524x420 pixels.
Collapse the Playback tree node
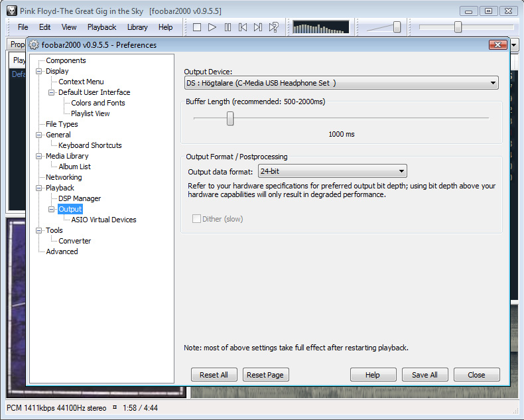point(39,188)
